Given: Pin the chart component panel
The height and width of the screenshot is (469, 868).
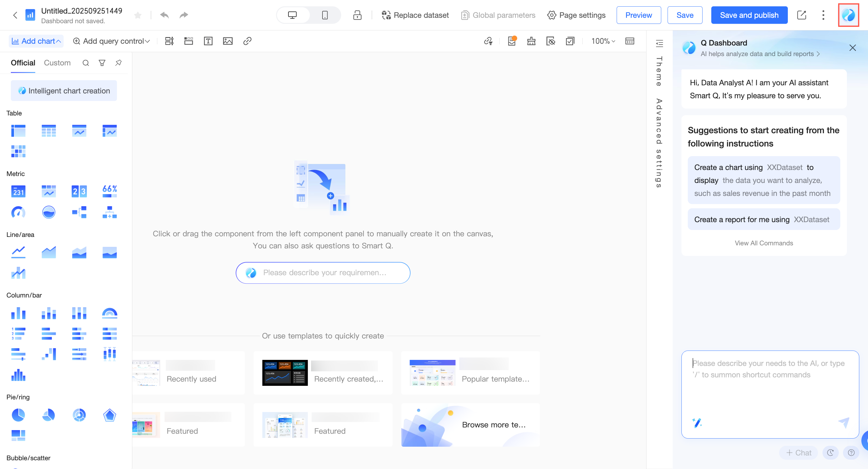Looking at the screenshot, I should pos(118,63).
